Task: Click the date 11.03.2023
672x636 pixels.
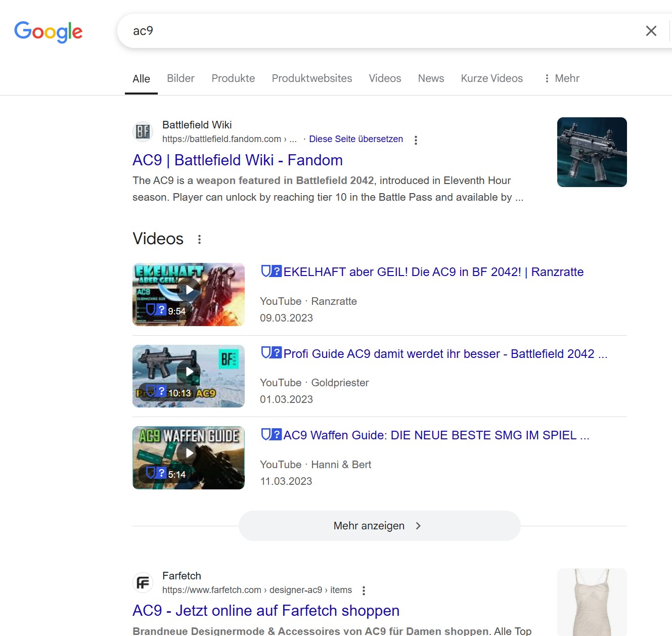Action: pos(286,481)
